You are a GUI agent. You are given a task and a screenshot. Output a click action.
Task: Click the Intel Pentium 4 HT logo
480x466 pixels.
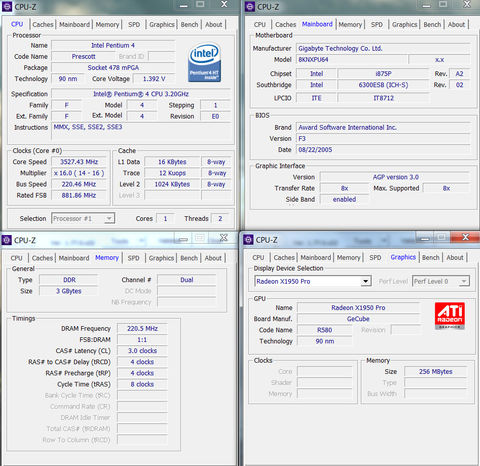[204, 62]
